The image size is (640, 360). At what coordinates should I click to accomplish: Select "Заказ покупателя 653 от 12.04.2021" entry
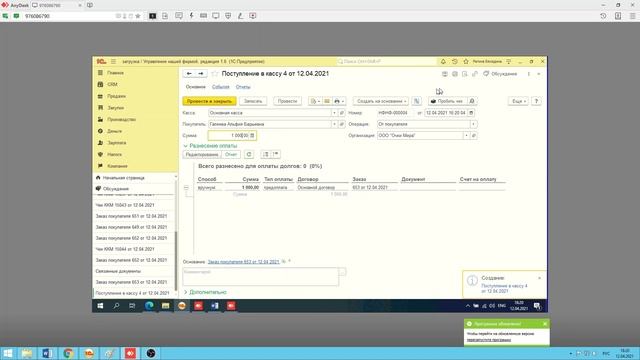tap(131, 282)
